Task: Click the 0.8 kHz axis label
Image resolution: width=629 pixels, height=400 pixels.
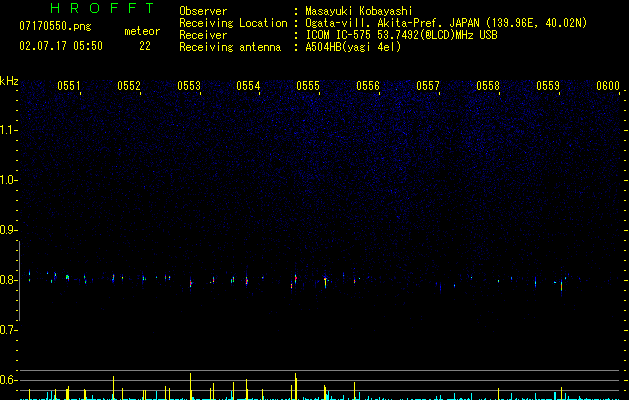Action: click(8, 280)
